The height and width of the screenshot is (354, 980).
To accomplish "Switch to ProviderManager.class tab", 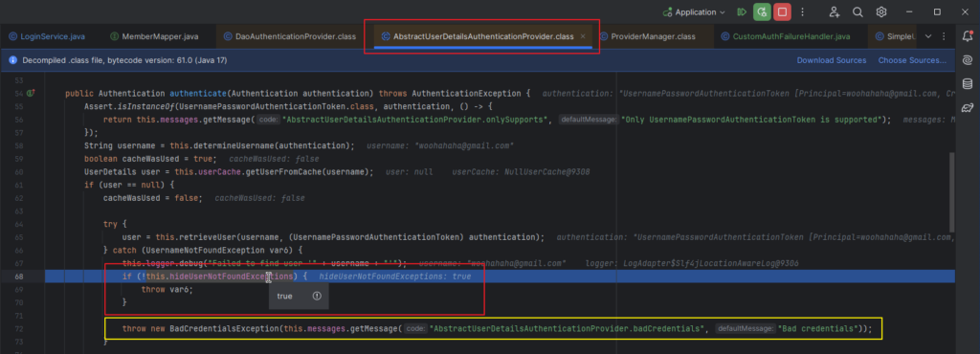I will click(647, 37).
